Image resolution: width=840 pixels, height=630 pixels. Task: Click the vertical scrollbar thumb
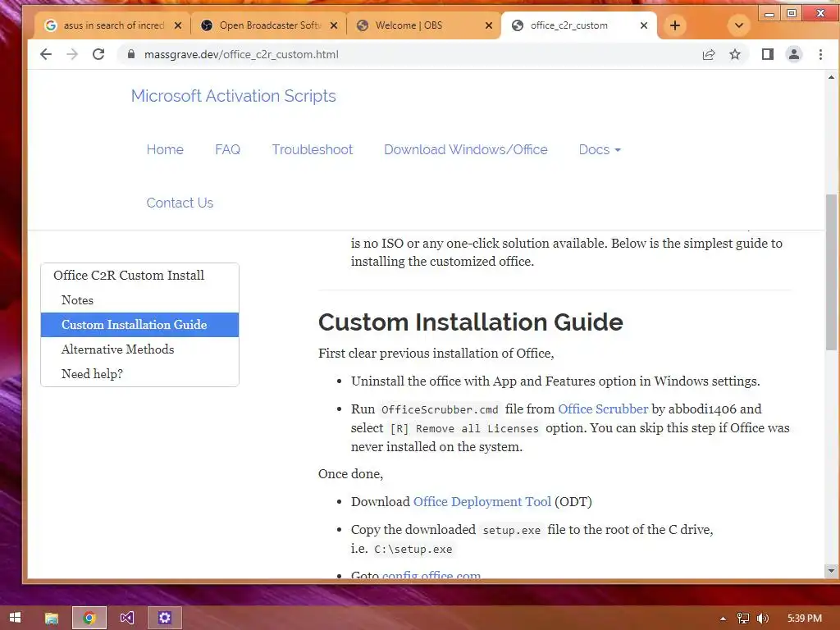(x=831, y=272)
